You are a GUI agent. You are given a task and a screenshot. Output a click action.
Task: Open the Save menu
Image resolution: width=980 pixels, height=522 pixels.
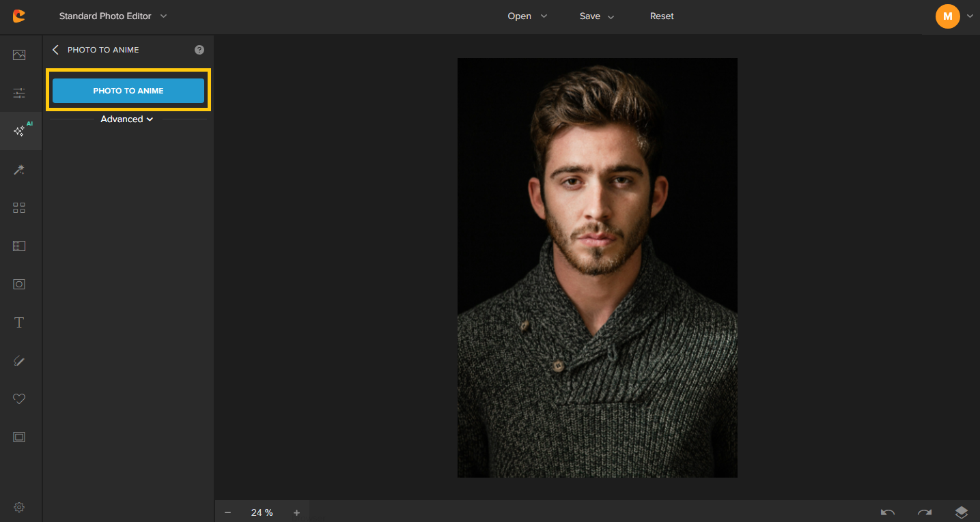596,16
